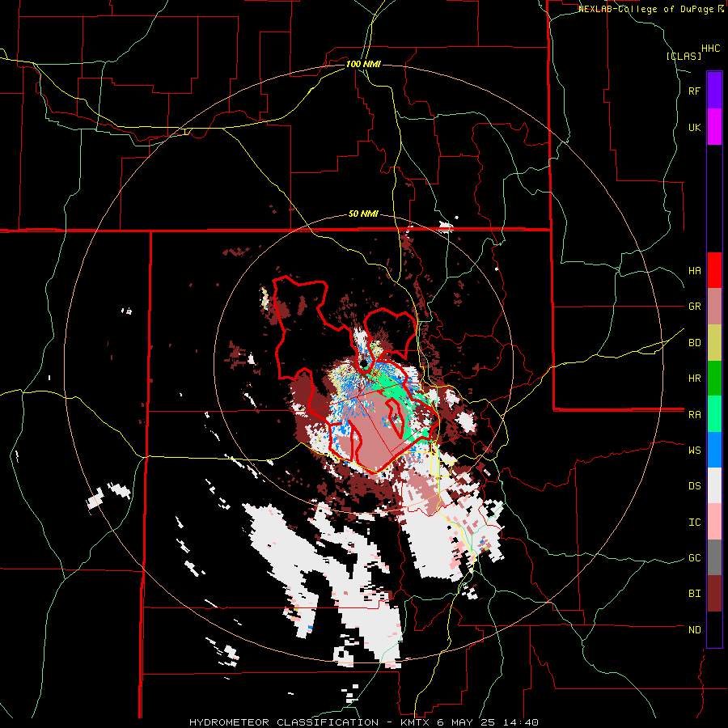Image resolution: width=728 pixels, height=728 pixels.
Task: Click the UK legend label
Action: tap(694, 128)
